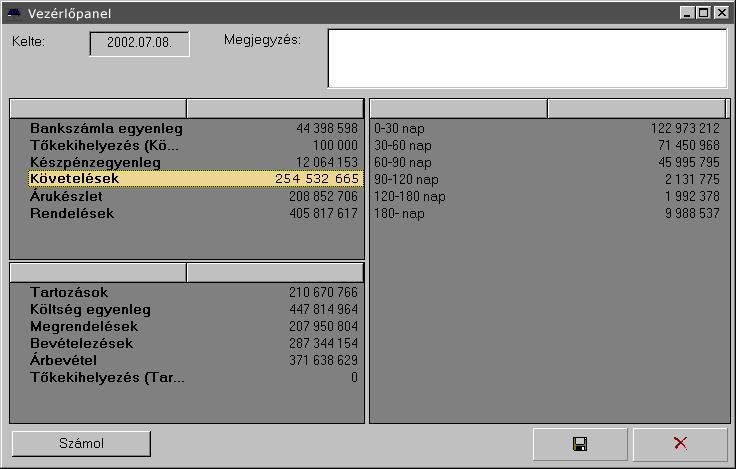
Task: Select the Rendelések row
Action: [x=187, y=213]
